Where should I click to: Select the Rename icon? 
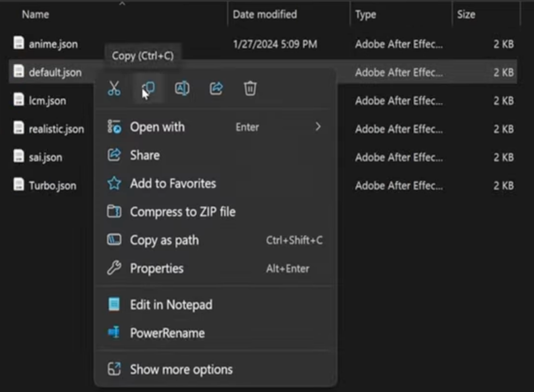click(x=182, y=89)
